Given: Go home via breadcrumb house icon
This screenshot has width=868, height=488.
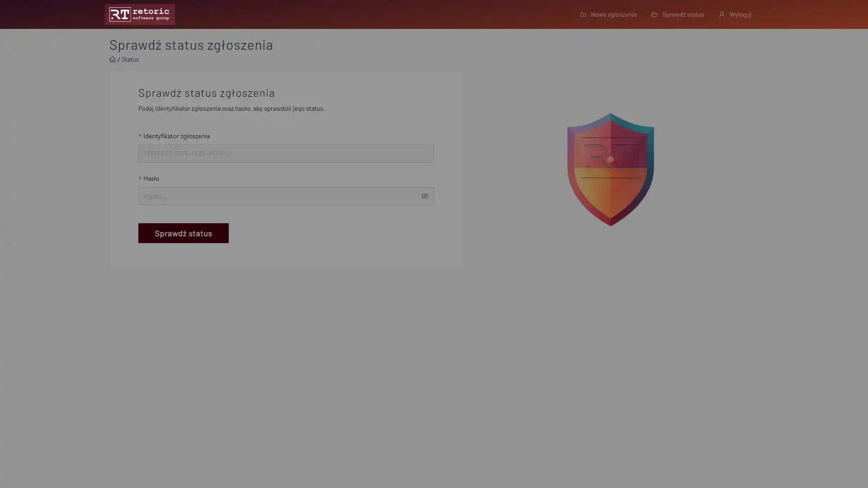Looking at the screenshot, I should coord(113,59).
